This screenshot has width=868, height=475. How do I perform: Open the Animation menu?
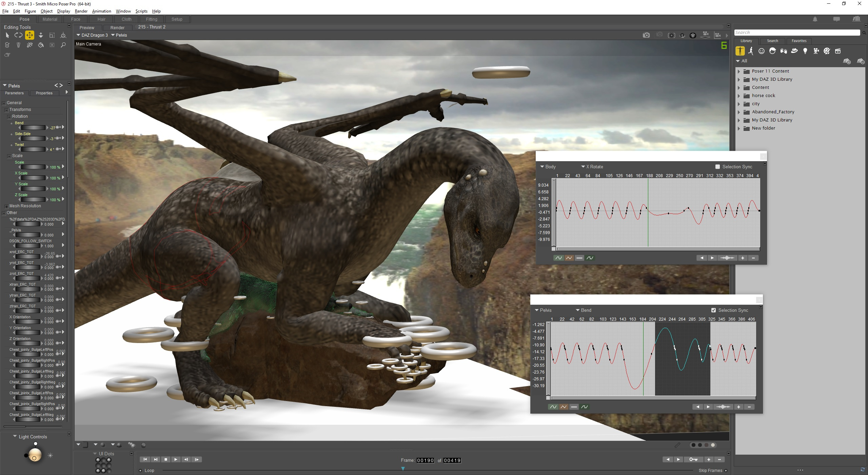101,11
